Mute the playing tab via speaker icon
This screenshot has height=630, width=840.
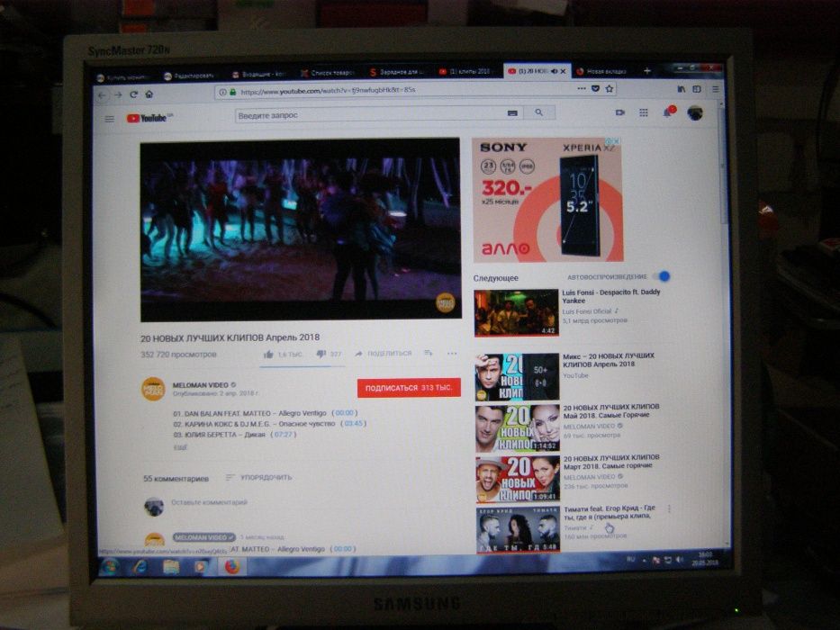click(x=554, y=71)
